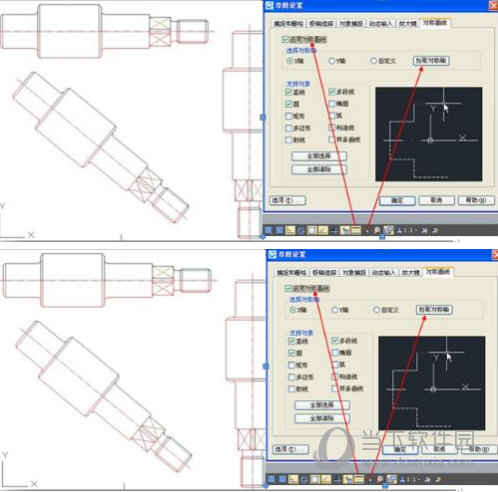Image resolution: width=498 pixels, height=492 pixels.
Task: Check 矩形 checkbox in upper dialog
Action: 289,116
